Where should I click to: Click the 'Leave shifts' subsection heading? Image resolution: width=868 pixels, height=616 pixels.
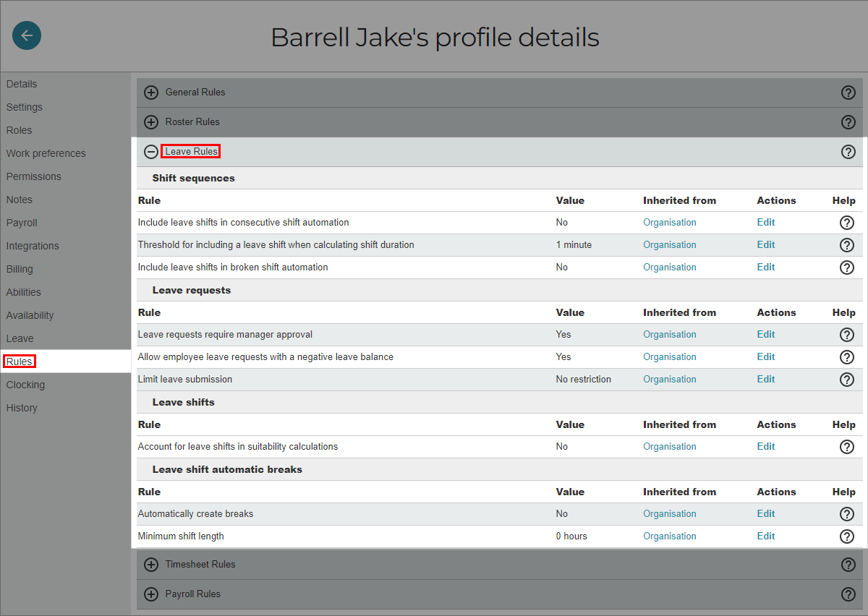pyautogui.click(x=184, y=402)
